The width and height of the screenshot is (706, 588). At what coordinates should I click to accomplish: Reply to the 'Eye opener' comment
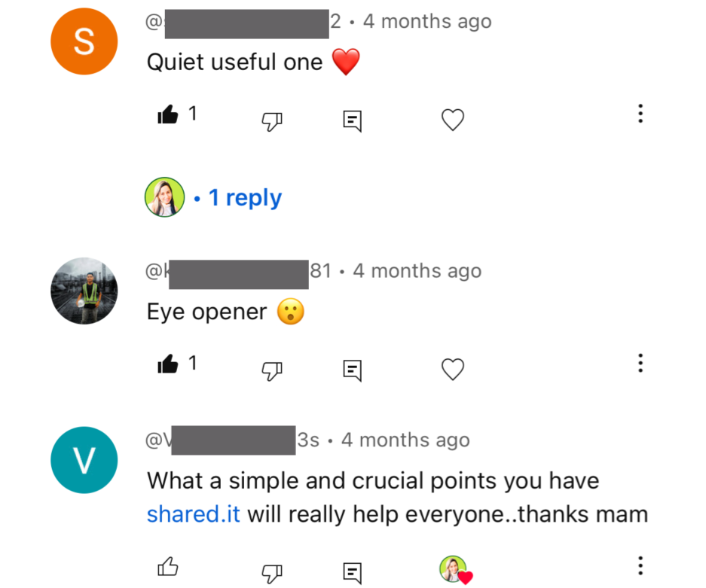352,370
